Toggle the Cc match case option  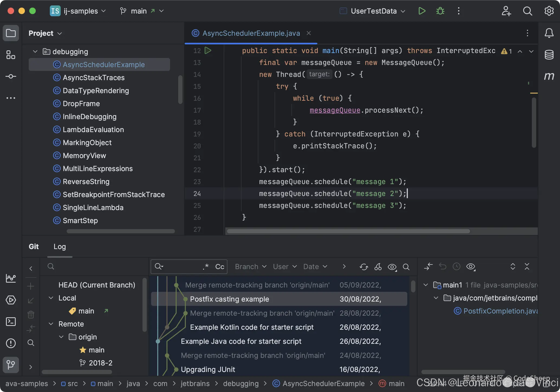220,267
